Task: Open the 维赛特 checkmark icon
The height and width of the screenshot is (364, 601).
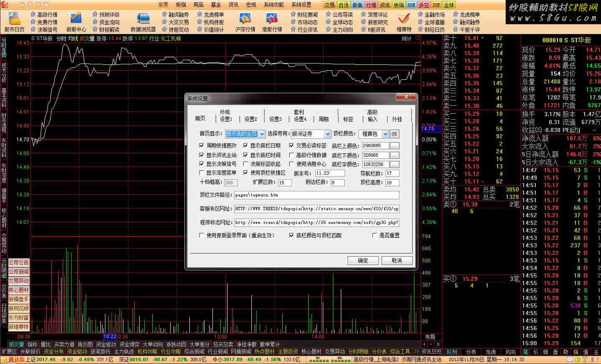Action: pos(404,18)
